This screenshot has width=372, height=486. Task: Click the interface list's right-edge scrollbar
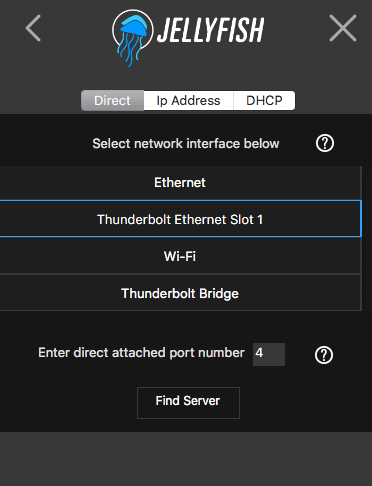pos(361,238)
